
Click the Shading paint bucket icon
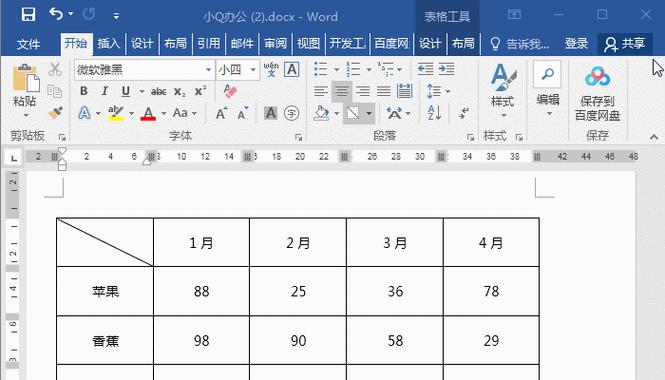[x=321, y=113]
